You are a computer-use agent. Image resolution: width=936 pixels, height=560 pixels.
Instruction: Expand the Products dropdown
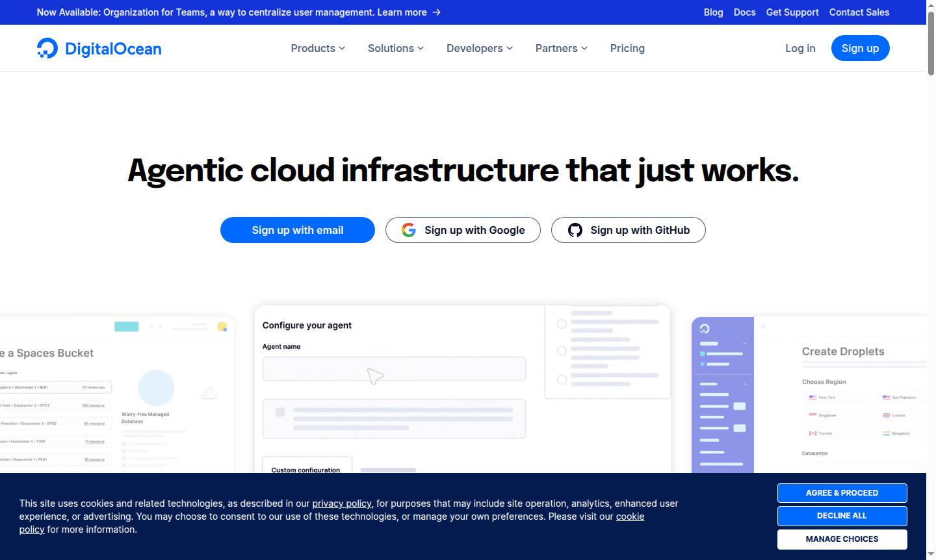pyautogui.click(x=317, y=48)
